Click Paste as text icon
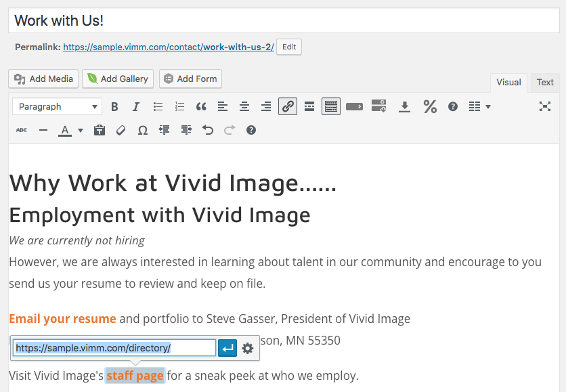566x392 pixels. click(100, 130)
